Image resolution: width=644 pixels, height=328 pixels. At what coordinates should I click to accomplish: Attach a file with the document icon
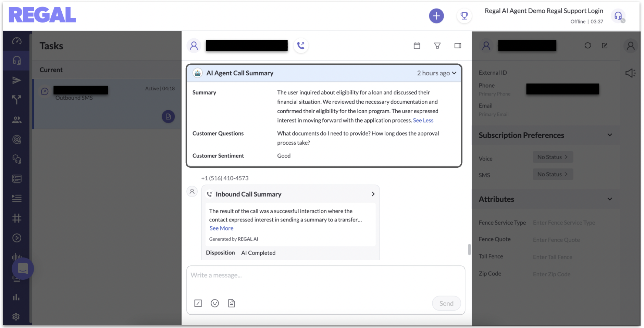pos(232,303)
